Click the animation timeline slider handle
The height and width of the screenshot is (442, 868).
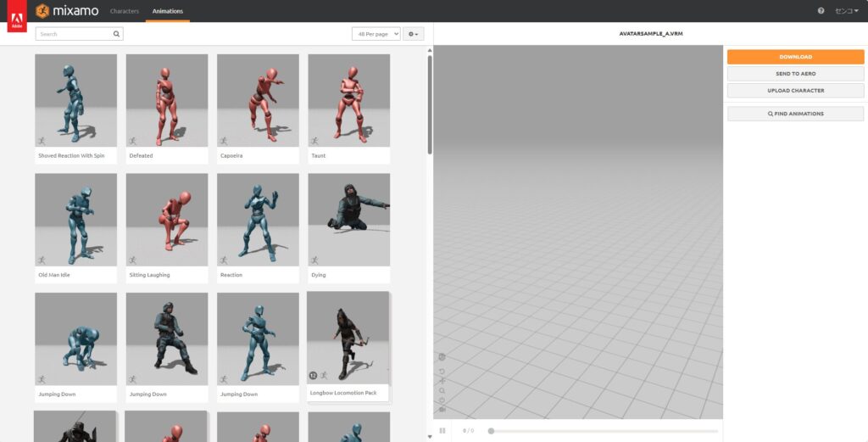tap(491, 431)
